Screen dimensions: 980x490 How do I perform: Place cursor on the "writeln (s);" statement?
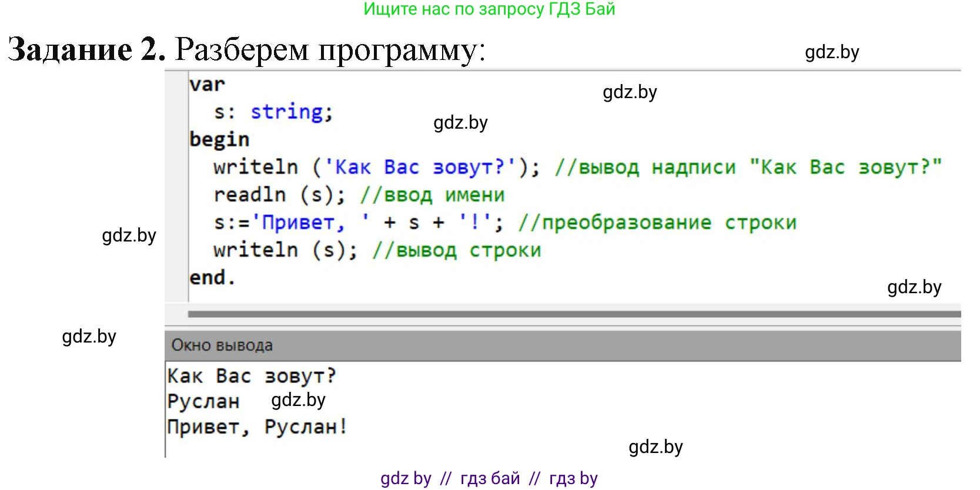[x=285, y=250]
